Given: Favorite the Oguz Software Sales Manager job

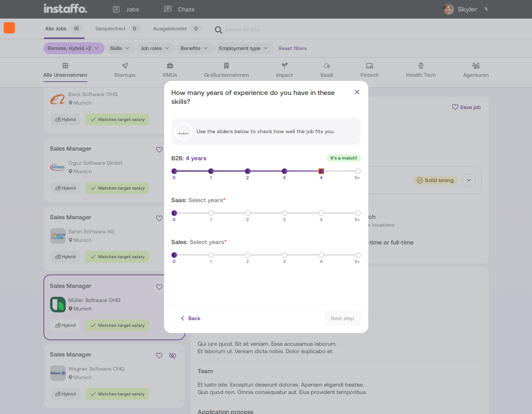Looking at the screenshot, I should (x=159, y=149).
